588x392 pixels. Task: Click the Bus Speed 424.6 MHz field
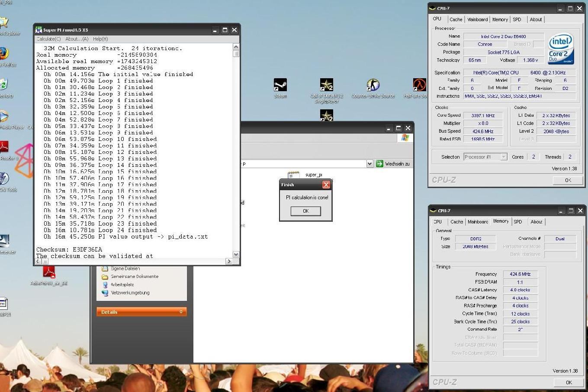coord(483,131)
